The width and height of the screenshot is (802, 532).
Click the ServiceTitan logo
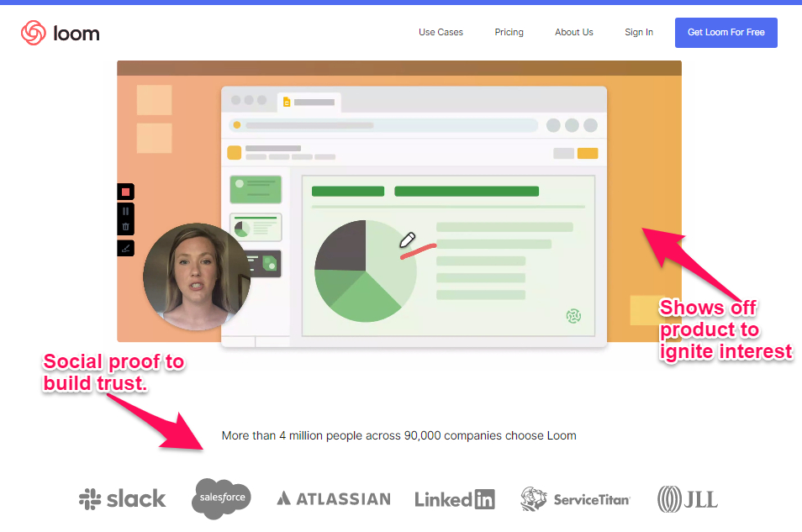pyautogui.click(x=575, y=499)
